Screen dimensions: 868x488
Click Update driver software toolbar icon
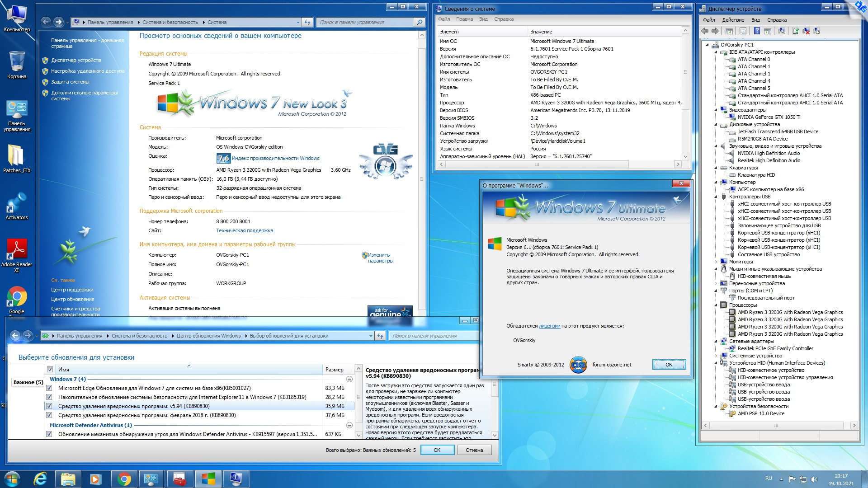pos(796,31)
